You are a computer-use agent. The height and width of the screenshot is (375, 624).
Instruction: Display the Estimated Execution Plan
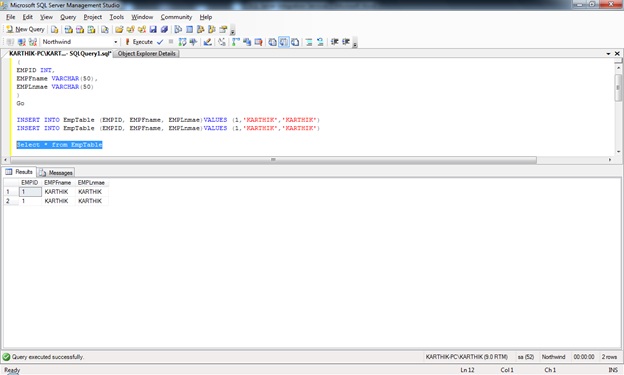coord(182,42)
